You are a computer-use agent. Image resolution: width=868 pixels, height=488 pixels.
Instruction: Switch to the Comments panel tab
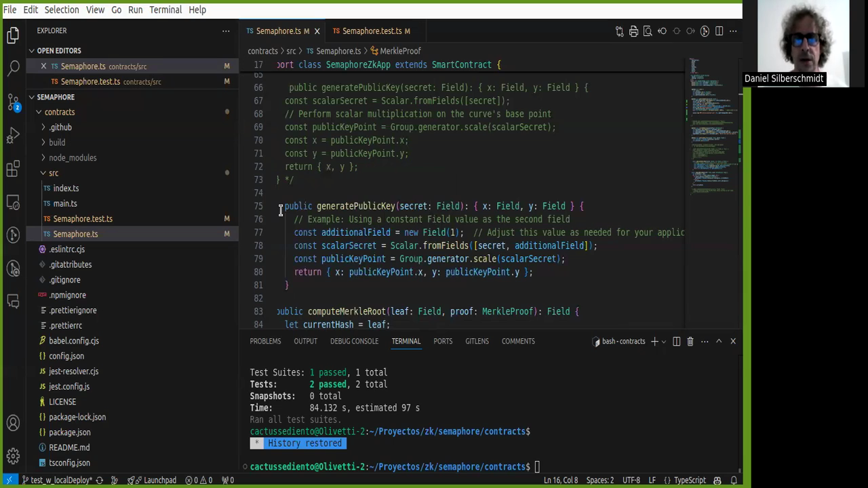518,342
